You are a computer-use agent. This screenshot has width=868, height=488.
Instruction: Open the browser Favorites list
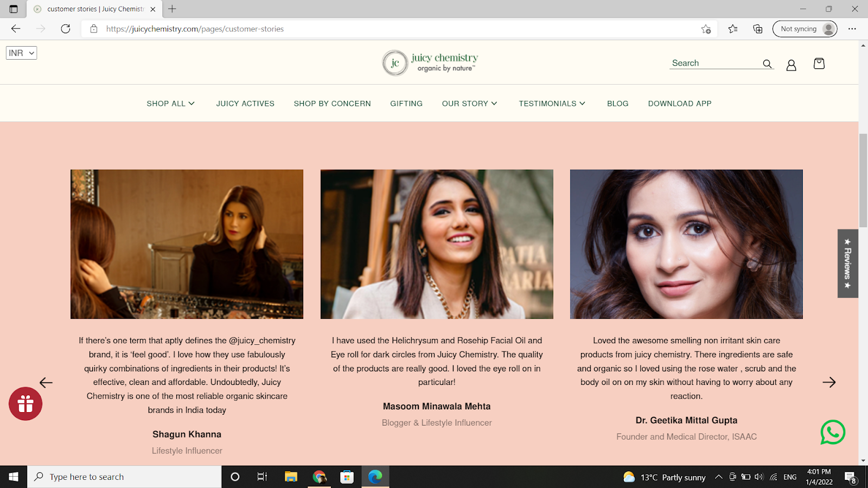(733, 29)
